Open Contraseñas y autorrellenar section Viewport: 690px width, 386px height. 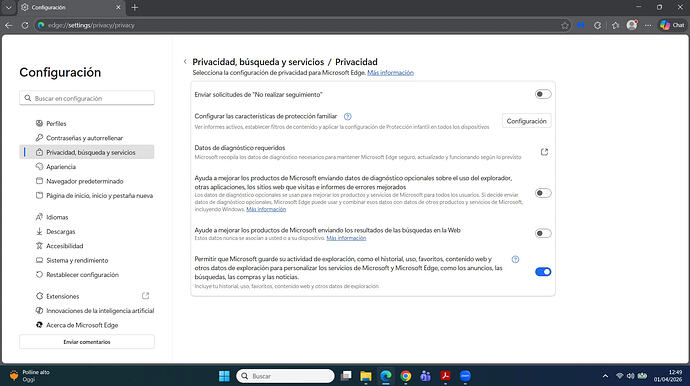click(87, 138)
